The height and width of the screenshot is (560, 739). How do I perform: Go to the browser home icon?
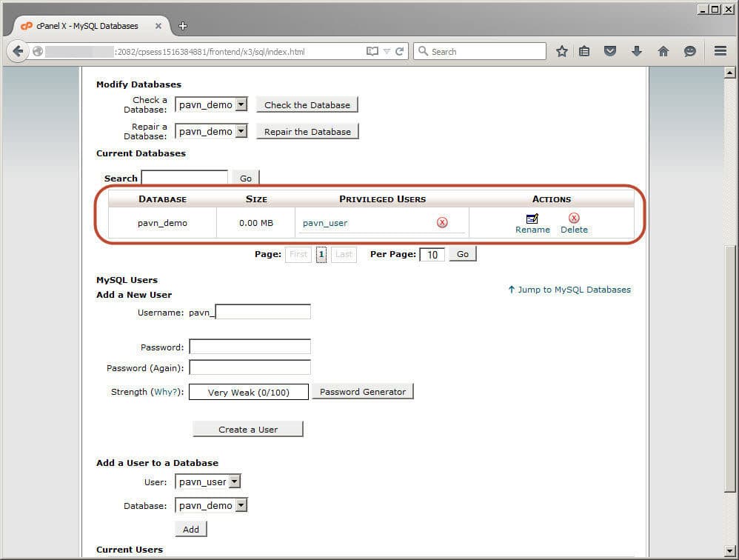663,52
